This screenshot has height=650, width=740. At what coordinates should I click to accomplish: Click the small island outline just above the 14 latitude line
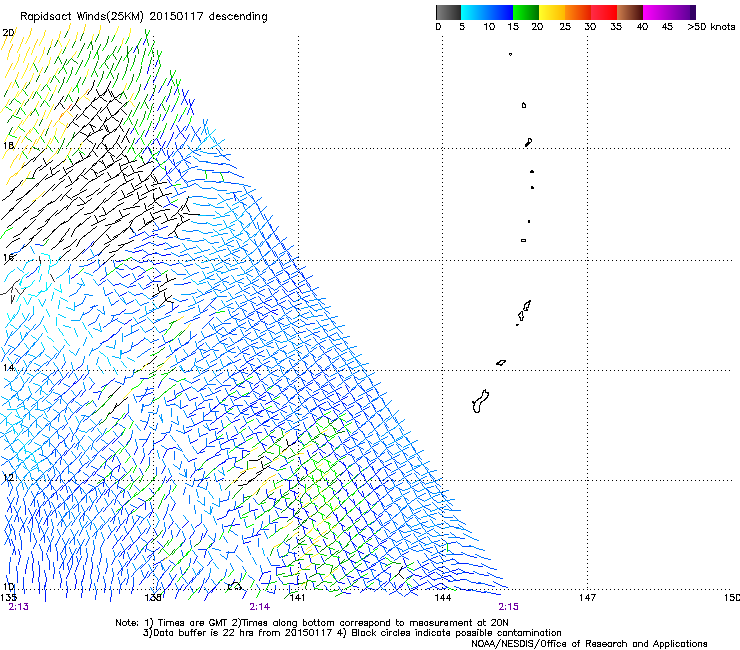[x=501, y=363]
